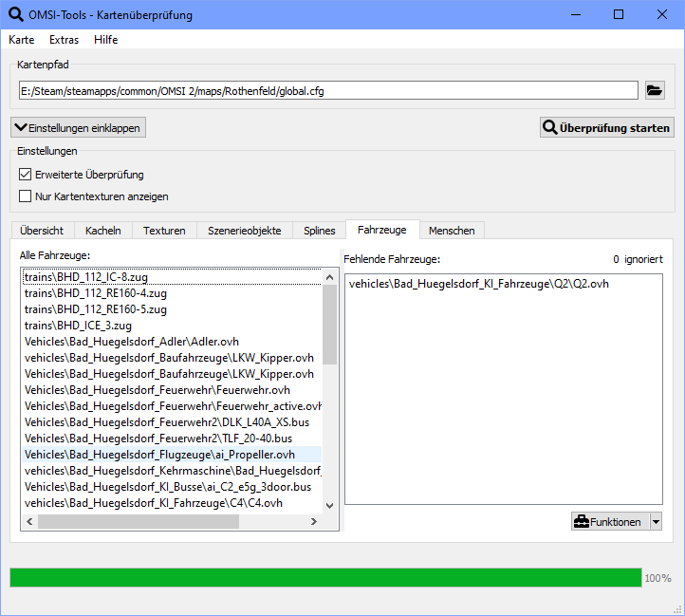Switch to the Szenerieobjekte tab

(x=244, y=230)
